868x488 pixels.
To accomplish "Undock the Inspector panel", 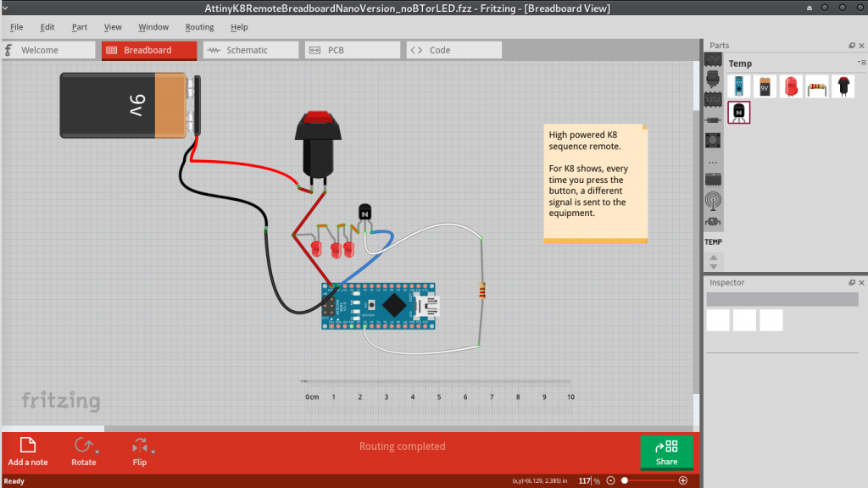I will coord(852,282).
